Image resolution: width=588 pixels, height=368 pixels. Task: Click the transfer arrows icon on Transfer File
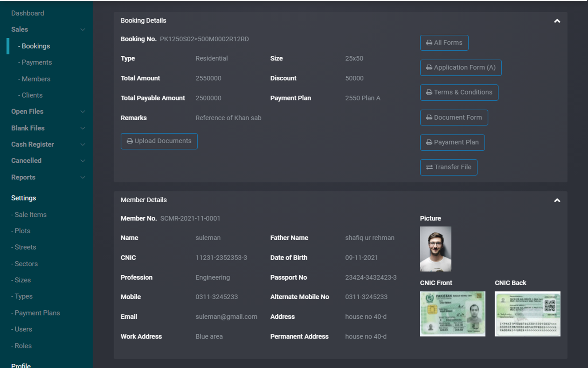point(429,167)
